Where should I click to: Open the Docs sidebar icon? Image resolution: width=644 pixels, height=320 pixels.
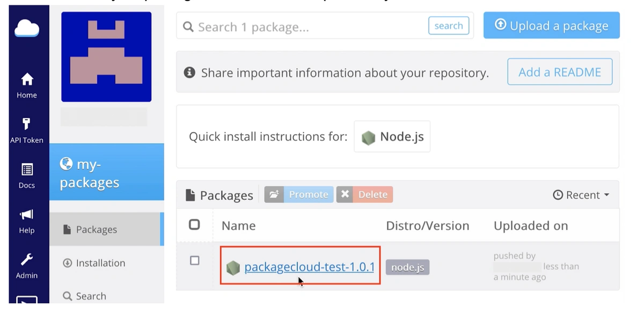click(27, 170)
